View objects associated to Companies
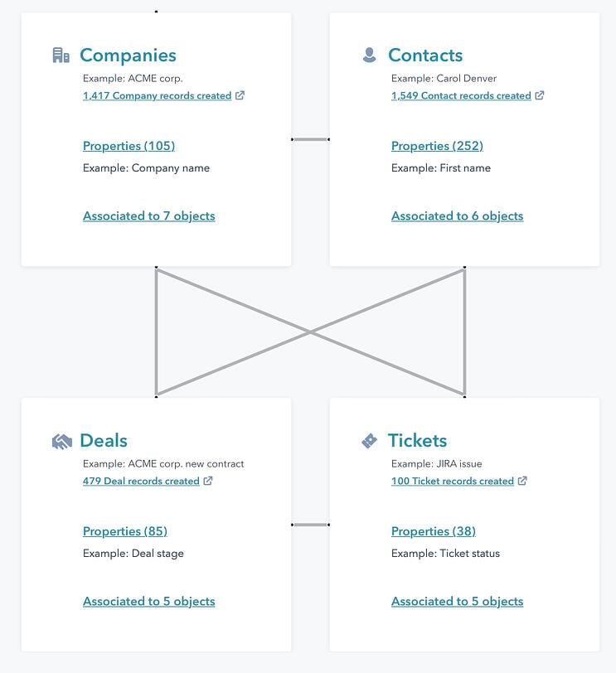616x673 pixels. 148,215
